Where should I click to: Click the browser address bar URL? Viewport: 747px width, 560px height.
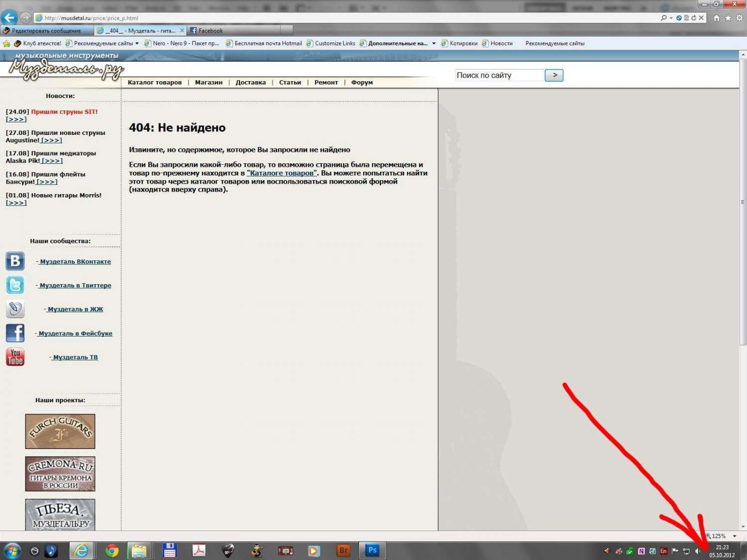[91, 18]
